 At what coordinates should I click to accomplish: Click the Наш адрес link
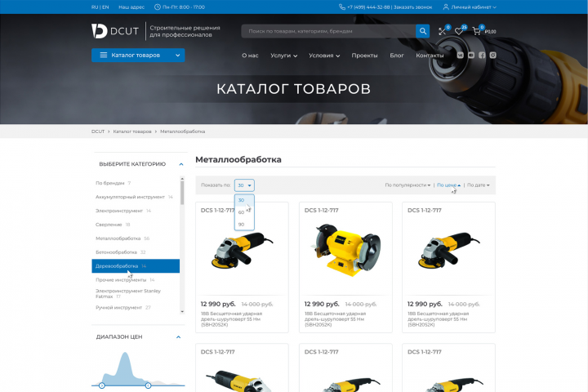pos(131,7)
